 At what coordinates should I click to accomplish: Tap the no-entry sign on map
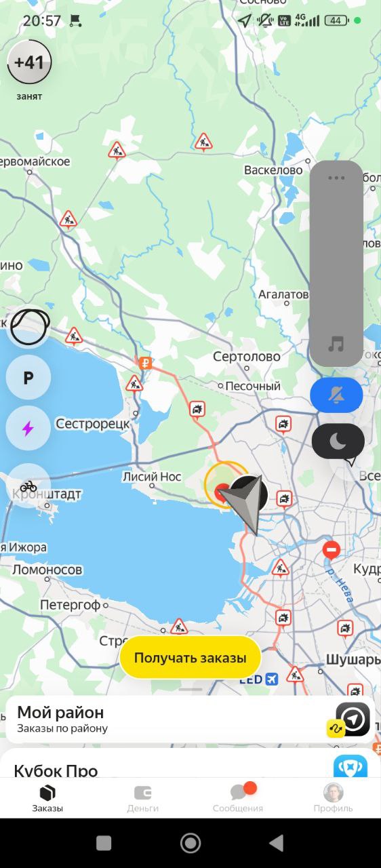pyautogui.click(x=331, y=549)
